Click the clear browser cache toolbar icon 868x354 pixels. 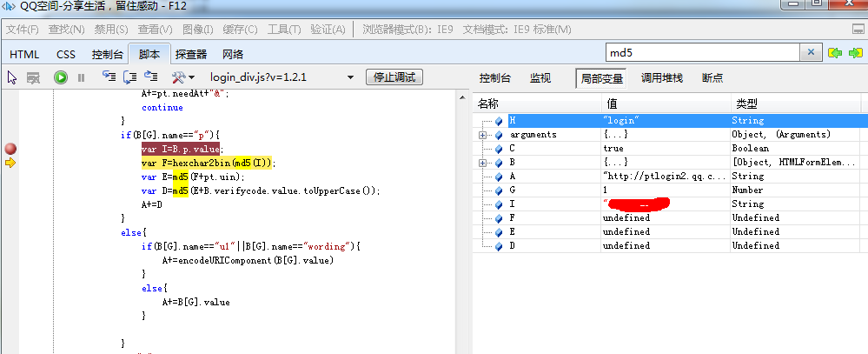[x=34, y=77]
